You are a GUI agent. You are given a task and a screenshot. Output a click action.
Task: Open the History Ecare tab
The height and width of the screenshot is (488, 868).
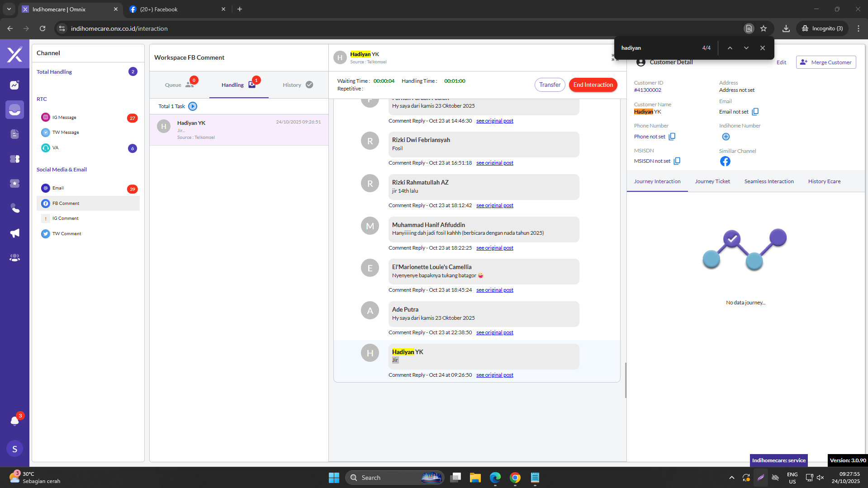tap(824, 181)
